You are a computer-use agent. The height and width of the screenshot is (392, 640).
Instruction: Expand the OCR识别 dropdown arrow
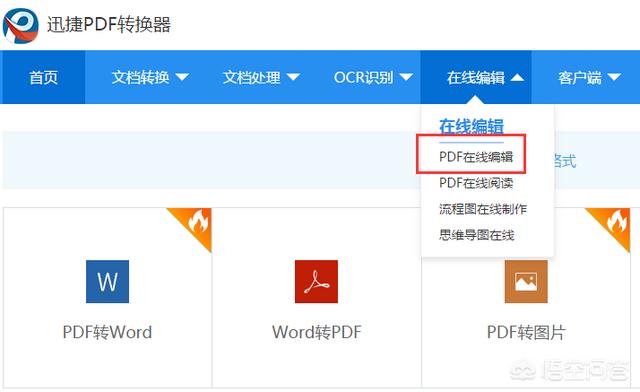point(406,77)
